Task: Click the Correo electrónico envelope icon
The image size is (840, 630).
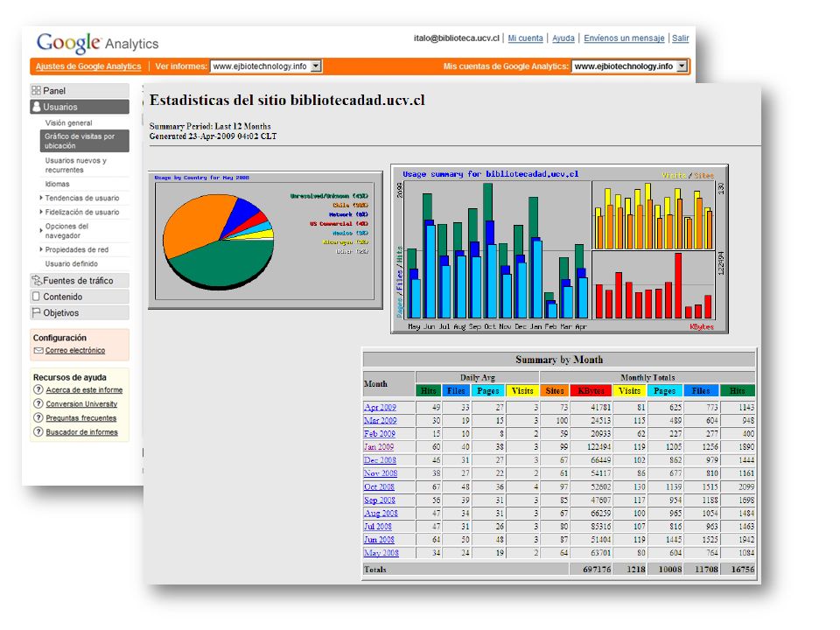Action: 38,350
